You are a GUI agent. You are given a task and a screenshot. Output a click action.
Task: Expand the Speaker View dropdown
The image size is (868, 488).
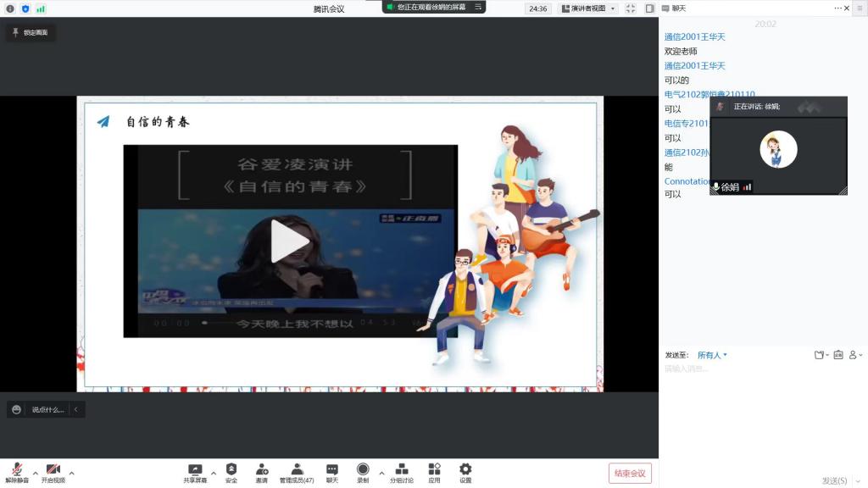(588, 8)
